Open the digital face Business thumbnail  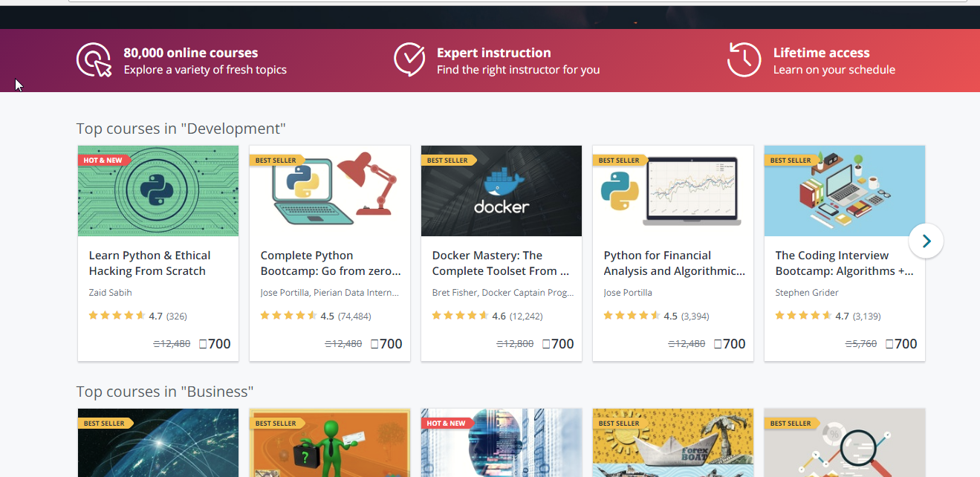tap(502, 443)
